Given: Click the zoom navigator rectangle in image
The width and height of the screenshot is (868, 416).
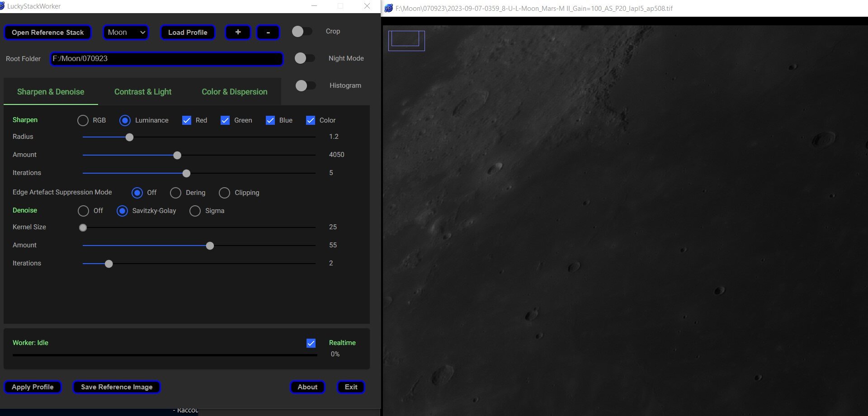Looking at the screenshot, I should click(406, 41).
